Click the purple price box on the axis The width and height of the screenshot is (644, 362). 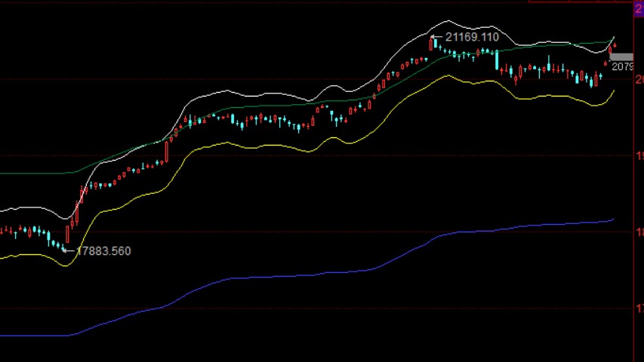(637, 8)
